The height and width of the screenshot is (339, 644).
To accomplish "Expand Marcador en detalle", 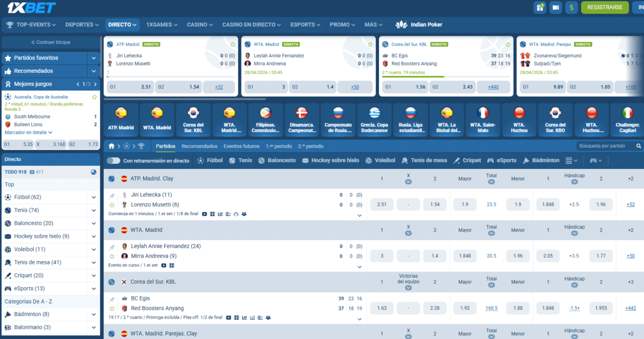I will pyautogui.click(x=28, y=132).
